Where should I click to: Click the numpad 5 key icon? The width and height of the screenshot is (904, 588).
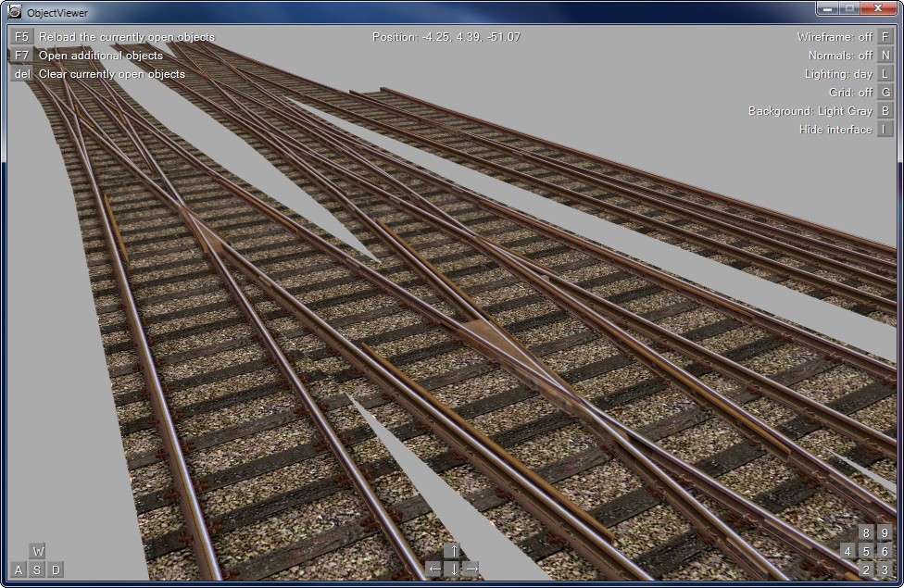[x=866, y=551]
